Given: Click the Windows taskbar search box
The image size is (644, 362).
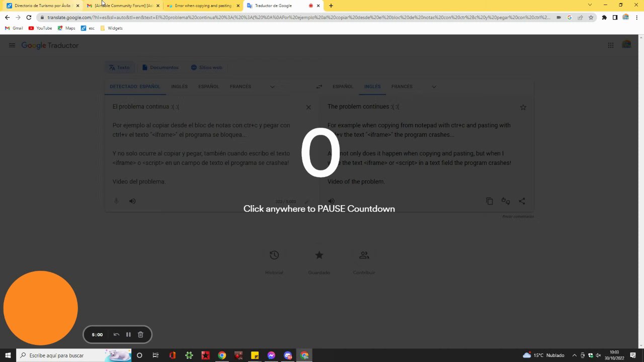Looking at the screenshot, I should tap(74, 355).
